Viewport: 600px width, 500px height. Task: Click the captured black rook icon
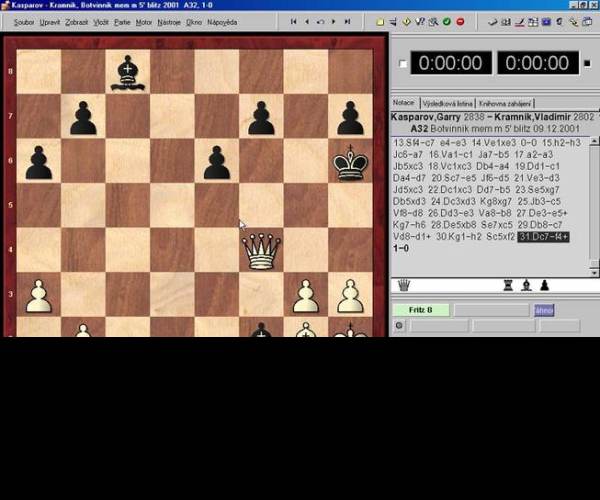[x=508, y=285]
